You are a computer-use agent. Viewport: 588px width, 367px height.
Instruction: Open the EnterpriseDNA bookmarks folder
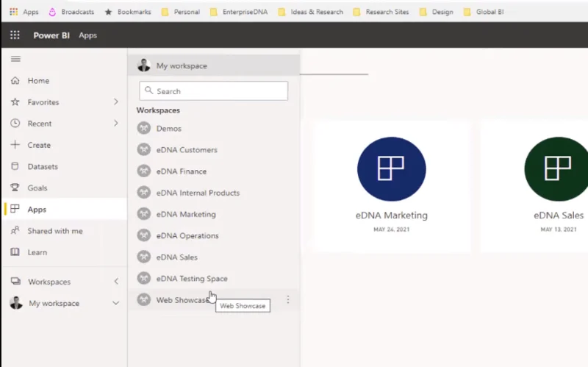pos(239,12)
